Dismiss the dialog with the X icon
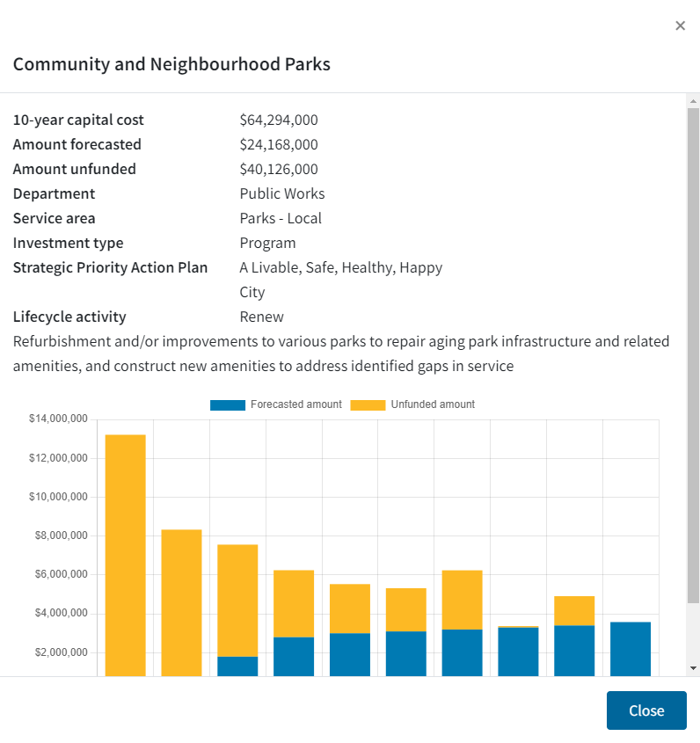Screen dimensions: 700x743 [680, 25]
